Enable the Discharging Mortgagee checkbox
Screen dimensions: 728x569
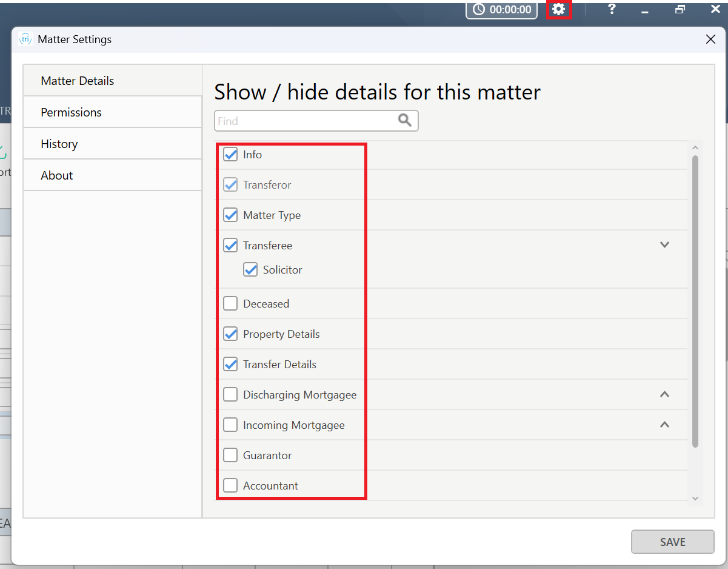pos(230,394)
